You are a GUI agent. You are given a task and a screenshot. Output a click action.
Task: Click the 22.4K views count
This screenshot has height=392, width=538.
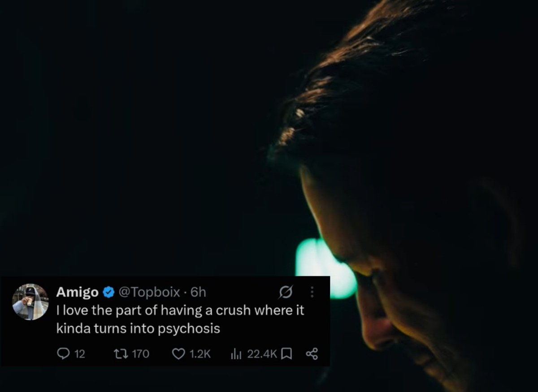[x=262, y=354]
